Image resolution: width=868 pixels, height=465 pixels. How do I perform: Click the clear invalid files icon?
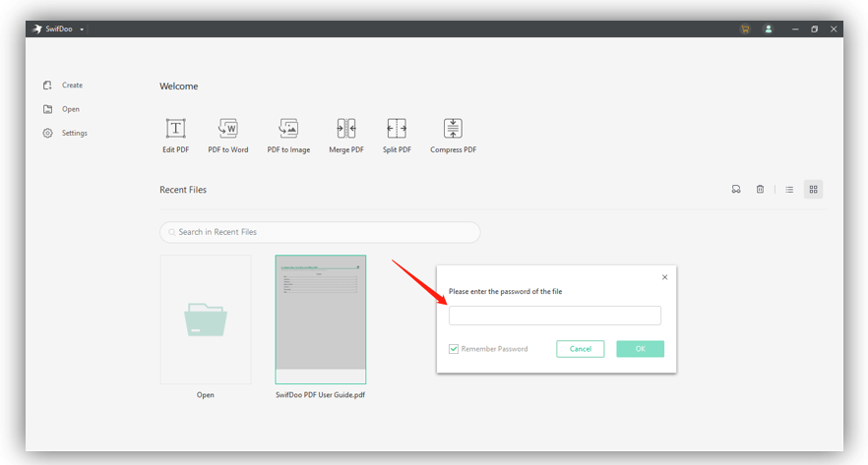tap(736, 189)
